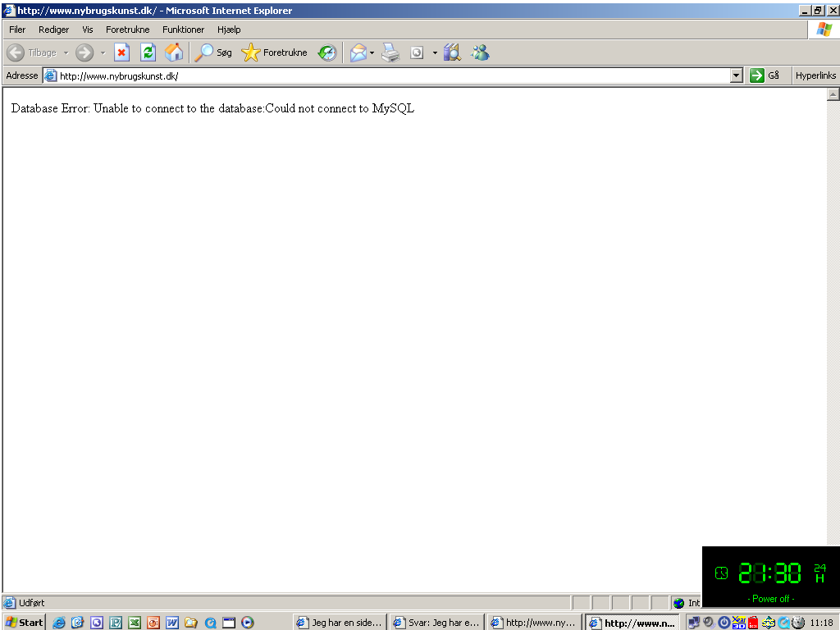The image size is (840, 630).
Task: Click the address bar URL field
Action: coord(386,76)
